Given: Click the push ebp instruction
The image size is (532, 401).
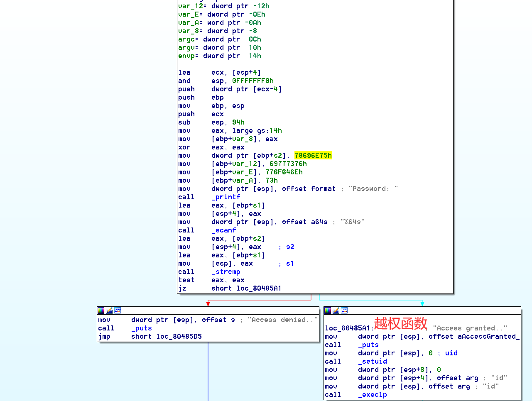Looking at the screenshot, I should tap(201, 98).
